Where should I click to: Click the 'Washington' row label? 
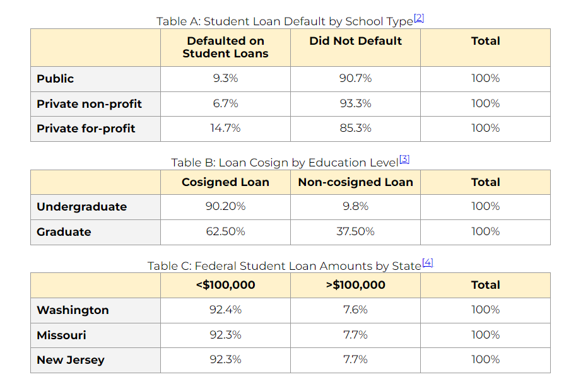coord(73,310)
